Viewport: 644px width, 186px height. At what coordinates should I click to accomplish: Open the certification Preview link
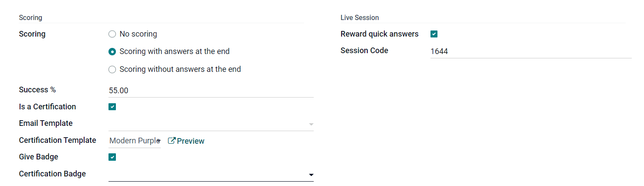(x=190, y=141)
